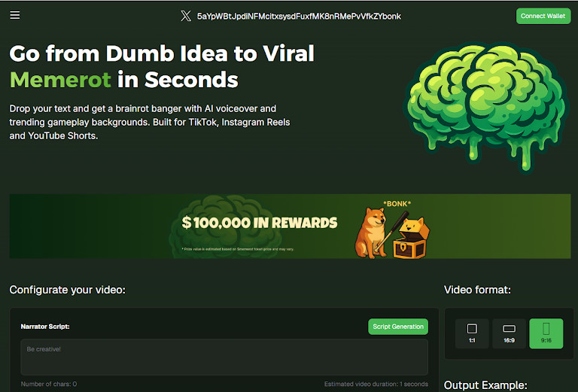This screenshot has height=392, width=578.
Task: Select the 9:16 portrait video format
Action: tap(546, 333)
